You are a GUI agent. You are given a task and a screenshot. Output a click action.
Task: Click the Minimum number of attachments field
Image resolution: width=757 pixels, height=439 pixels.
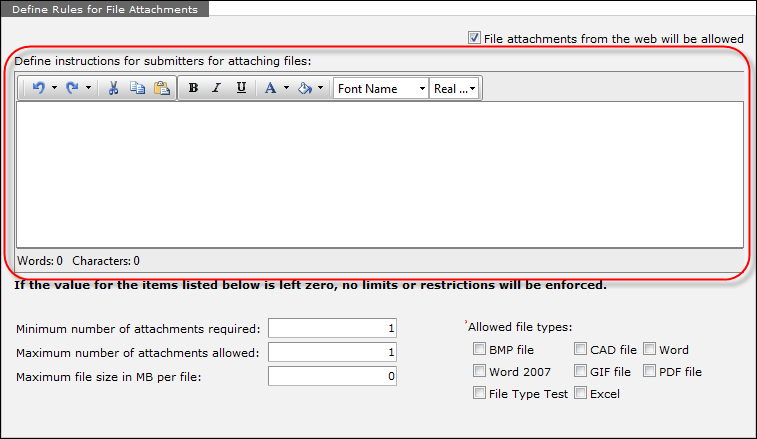[334, 328]
